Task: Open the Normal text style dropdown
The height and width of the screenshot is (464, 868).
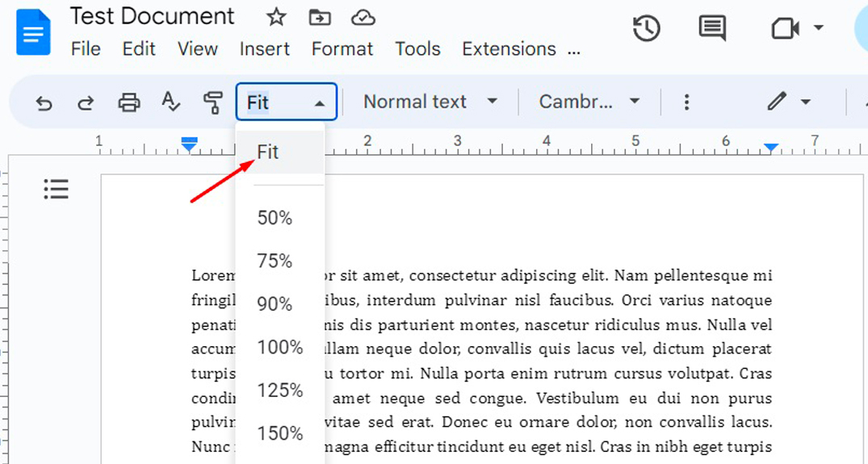Action: coord(430,102)
